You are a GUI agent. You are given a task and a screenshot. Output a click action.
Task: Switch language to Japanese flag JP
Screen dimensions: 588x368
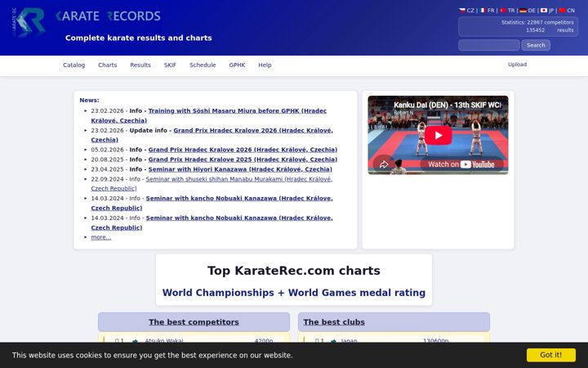click(547, 11)
